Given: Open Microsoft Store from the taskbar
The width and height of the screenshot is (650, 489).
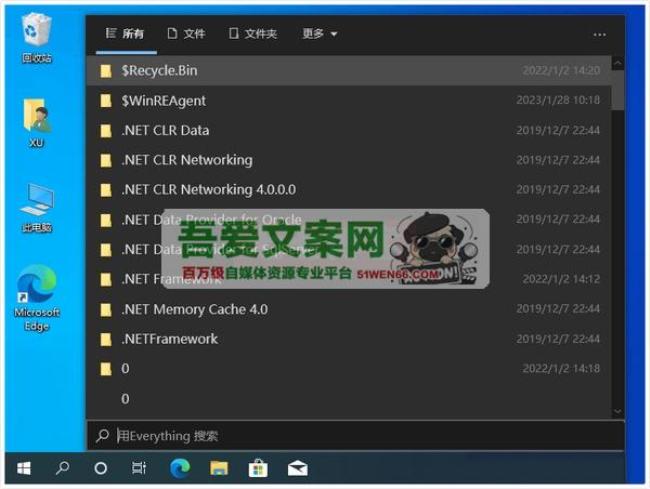Looking at the screenshot, I should (x=258, y=468).
